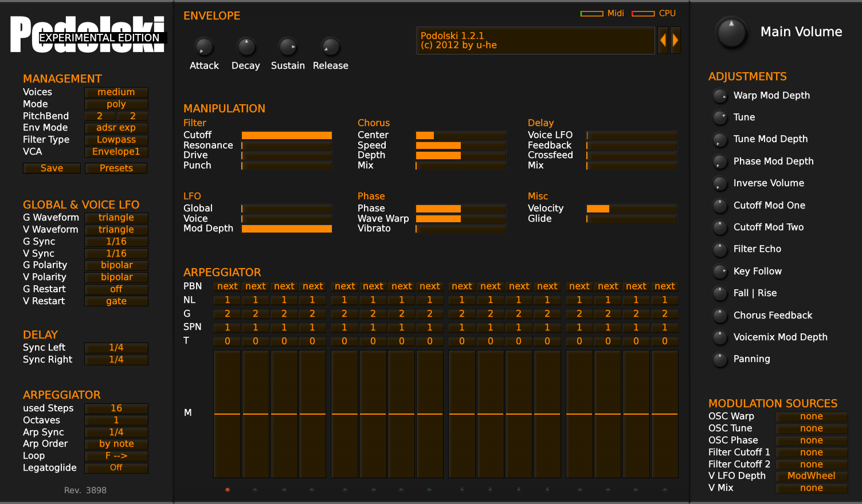This screenshot has height=504, width=862.
Task: Click the CPU usage indicator
Action: click(x=643, y=14)
